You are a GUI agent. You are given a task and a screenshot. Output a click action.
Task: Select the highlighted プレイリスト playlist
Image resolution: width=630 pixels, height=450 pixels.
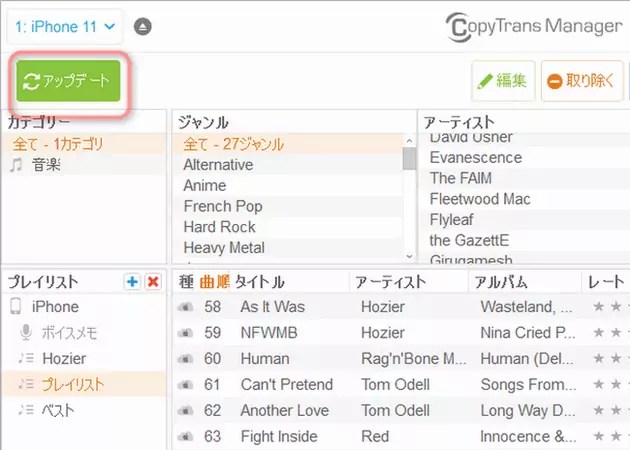tap(84, 385)
